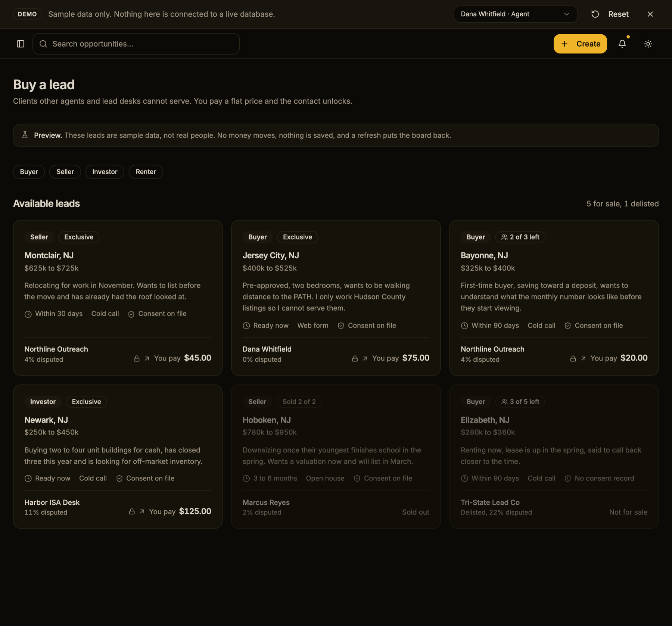Screen dimensions: 672x626
Task: Click the Harbor ISA Desk seller name
Action: pos(52,502)
